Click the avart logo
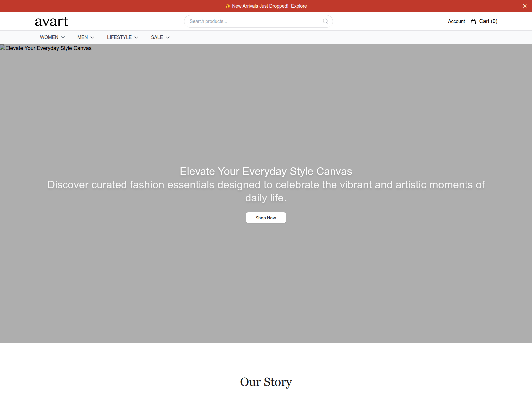This screenshot has height=399, width=532. click(52, 21)
